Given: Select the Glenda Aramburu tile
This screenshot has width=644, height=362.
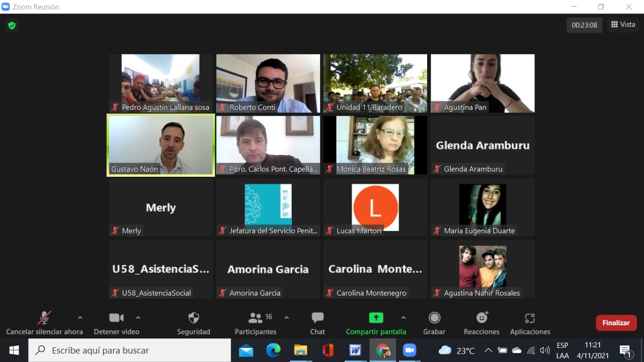Looking at the screenshot, I should tap(483, 145).
